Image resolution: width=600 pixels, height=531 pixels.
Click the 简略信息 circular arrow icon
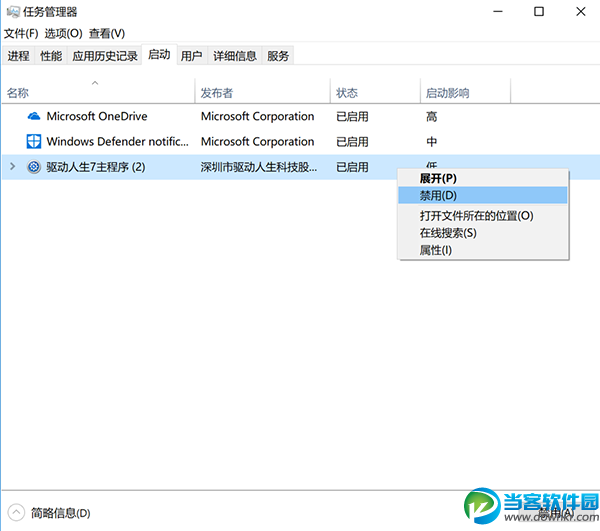(x=16, y=513)
